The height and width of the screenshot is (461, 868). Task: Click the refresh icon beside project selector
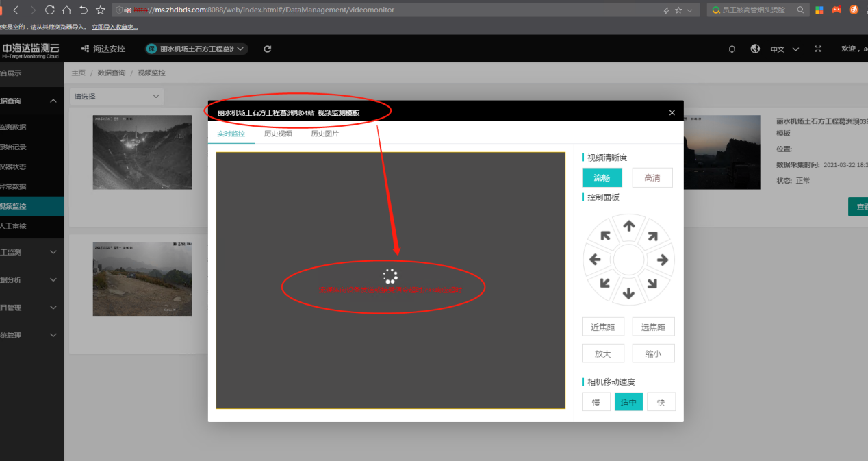pos(268,49)
